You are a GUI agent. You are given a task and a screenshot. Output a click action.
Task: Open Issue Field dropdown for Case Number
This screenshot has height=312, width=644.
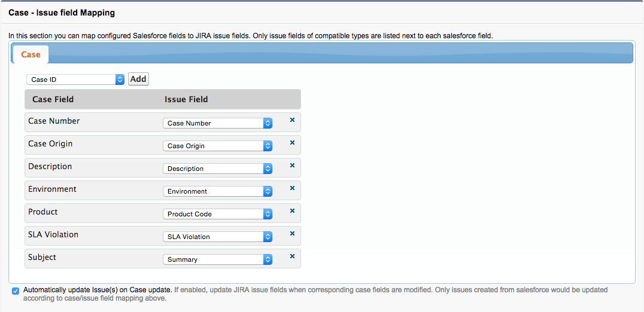(217, 123)
